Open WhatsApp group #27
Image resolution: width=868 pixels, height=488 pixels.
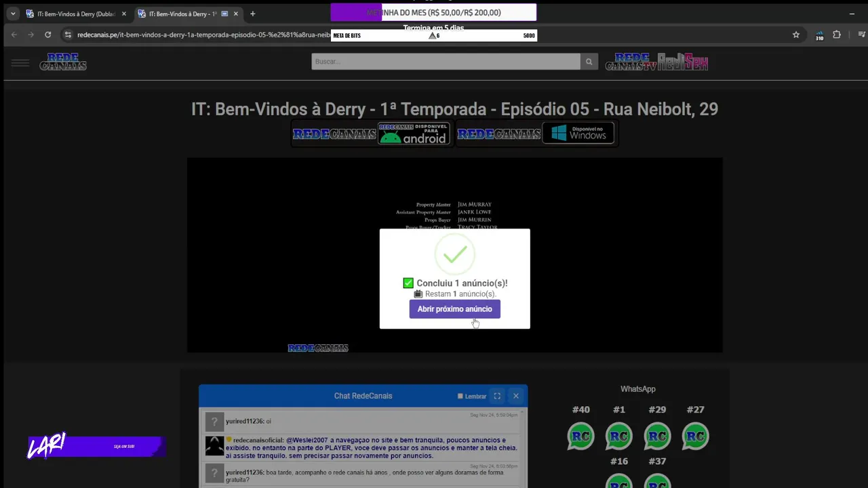coord(695,436)
